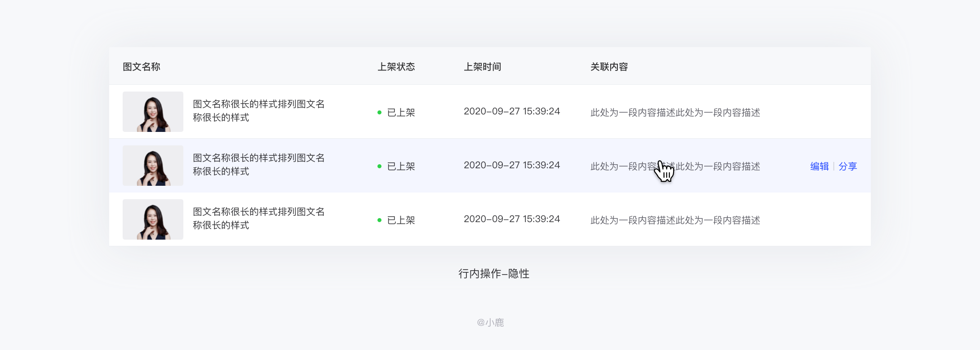
Task: Click the 关联内容 column header
Action: tap(609, 67)
